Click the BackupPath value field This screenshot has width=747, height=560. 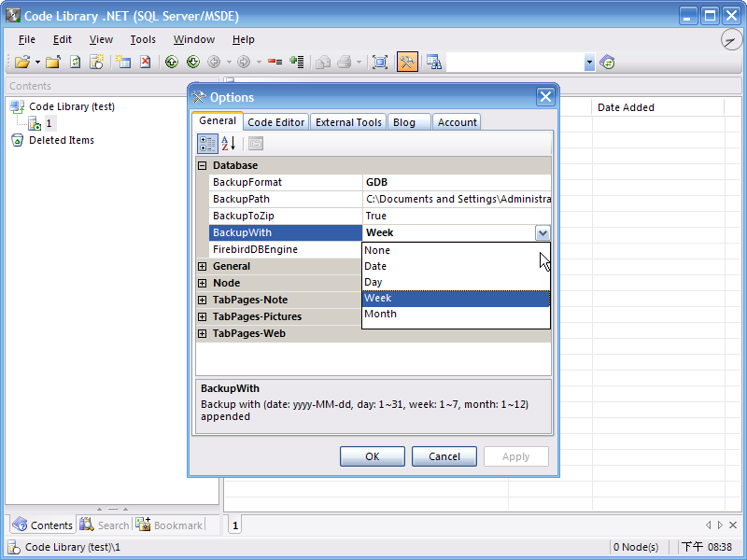pos(457,199)
